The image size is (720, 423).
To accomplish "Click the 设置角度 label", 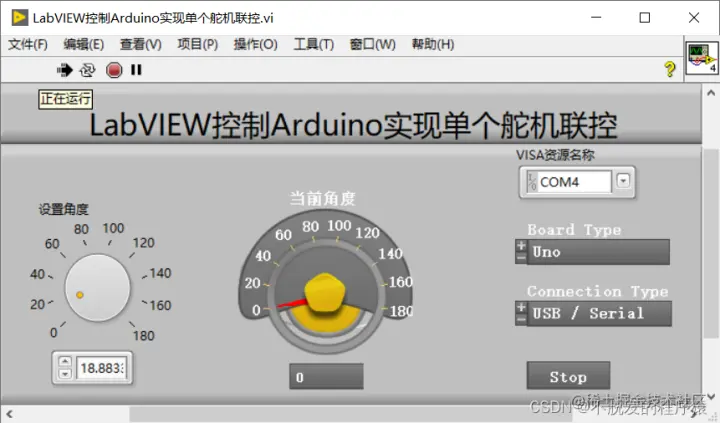I will pyautogui.click(x=63, y=209).
